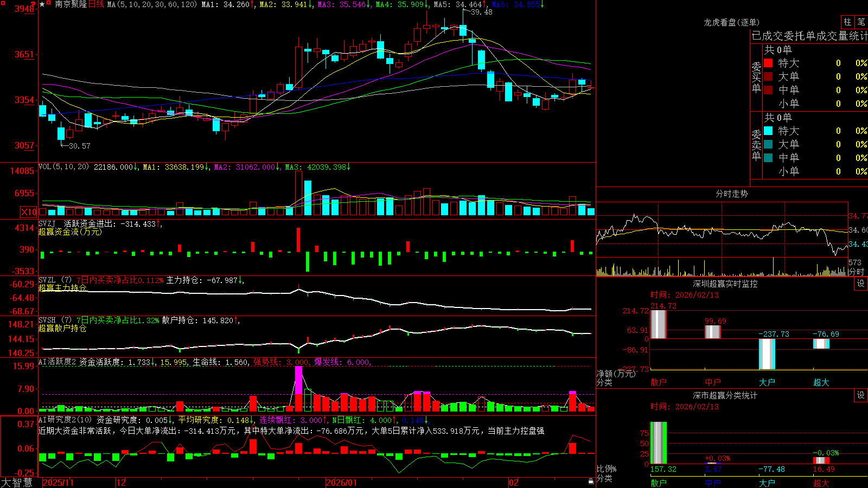Click the MA(5,10,20,30,60,120) indicator parameters

click(152, 4)
